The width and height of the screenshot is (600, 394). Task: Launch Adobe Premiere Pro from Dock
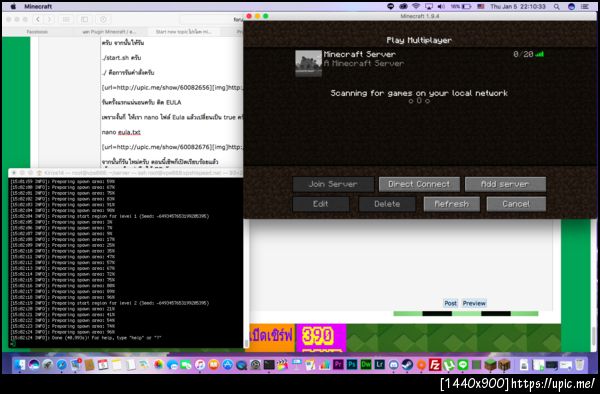click(338, 365)
